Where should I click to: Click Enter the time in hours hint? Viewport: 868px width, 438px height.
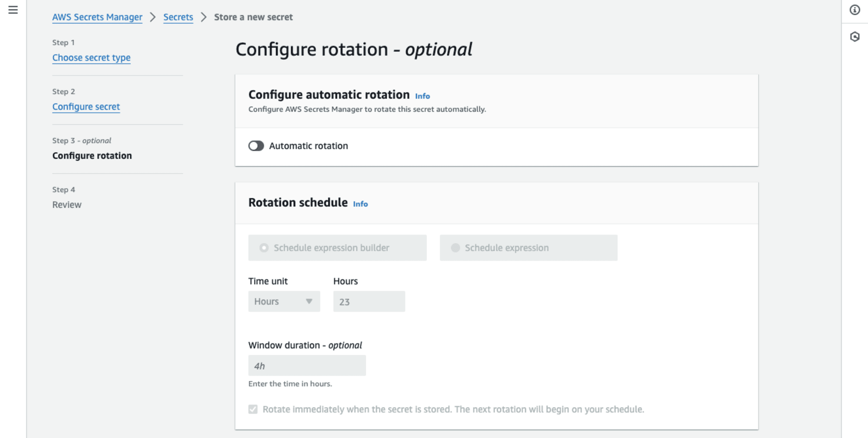290,384
